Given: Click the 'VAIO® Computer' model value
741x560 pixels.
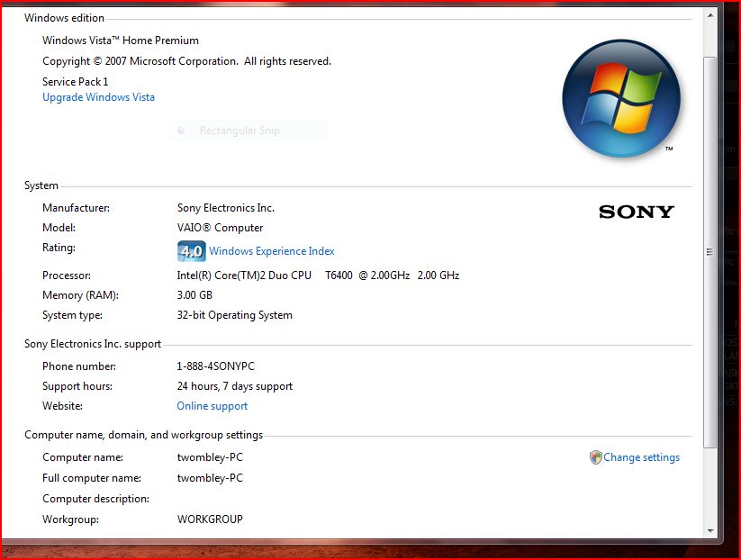Looking at the screenshot, I should [x=220, y=228].
